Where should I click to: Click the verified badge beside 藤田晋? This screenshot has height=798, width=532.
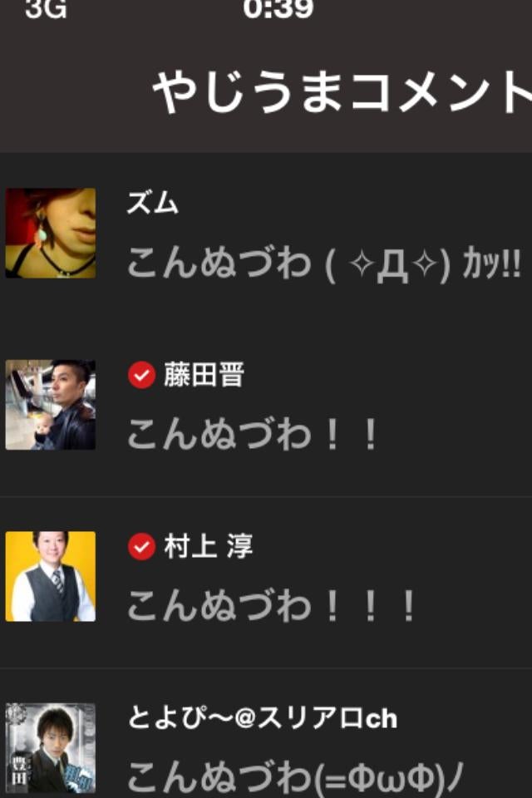pos(141,375)
